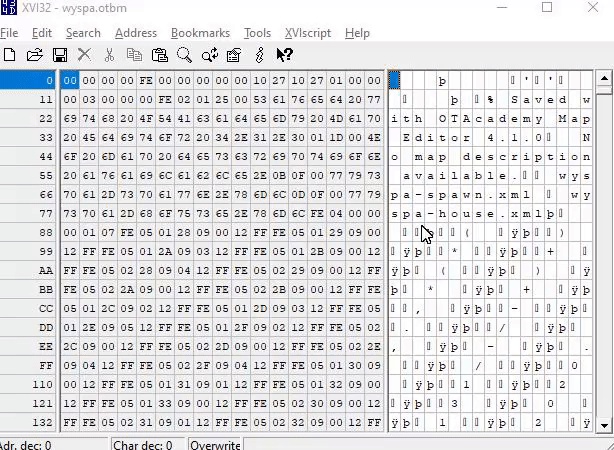Click the New file toolbar icon

(x=9, y=55)
